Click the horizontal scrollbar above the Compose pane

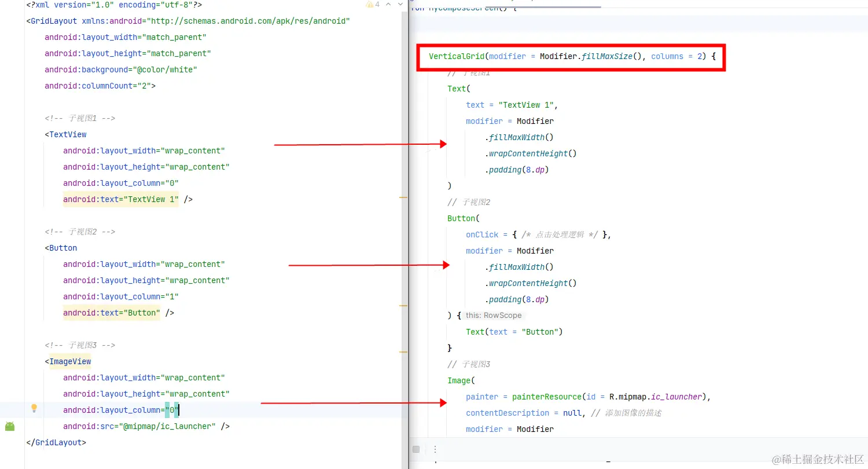pyautogui.click(x=544, y=6)
